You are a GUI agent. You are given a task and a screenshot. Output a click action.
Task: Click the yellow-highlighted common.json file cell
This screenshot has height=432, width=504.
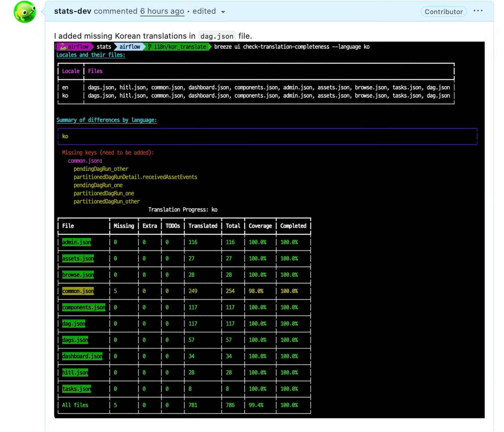pyautogui.click(x=78, y=291)
